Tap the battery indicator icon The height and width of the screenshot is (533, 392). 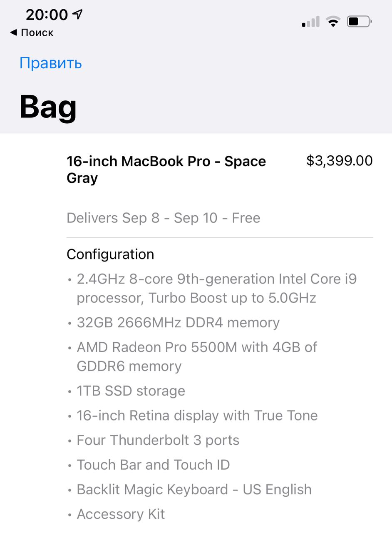[359, 22]
